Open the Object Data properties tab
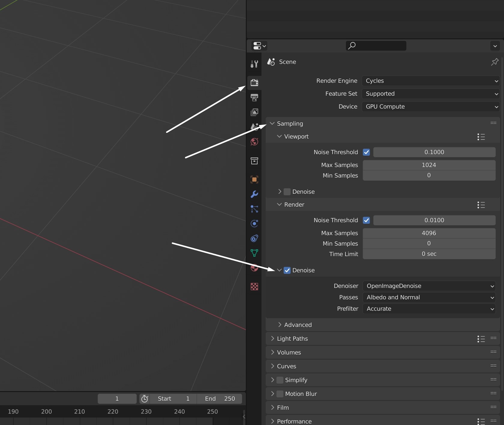The width and height of the screenshot is (504, 425). 254,253
